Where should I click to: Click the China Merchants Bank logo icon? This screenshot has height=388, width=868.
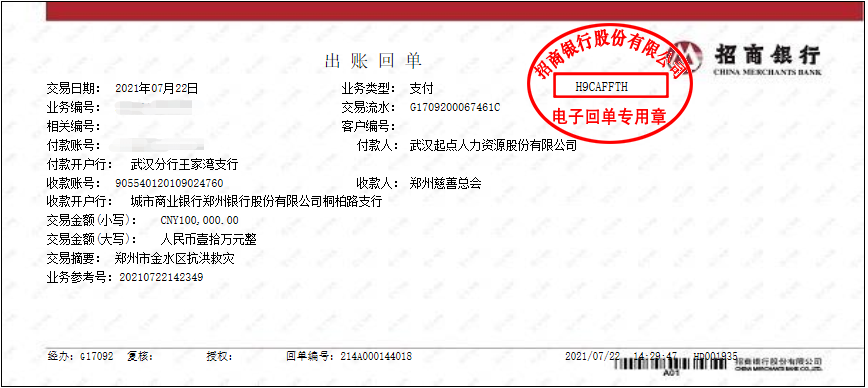(x=689, y=56)
